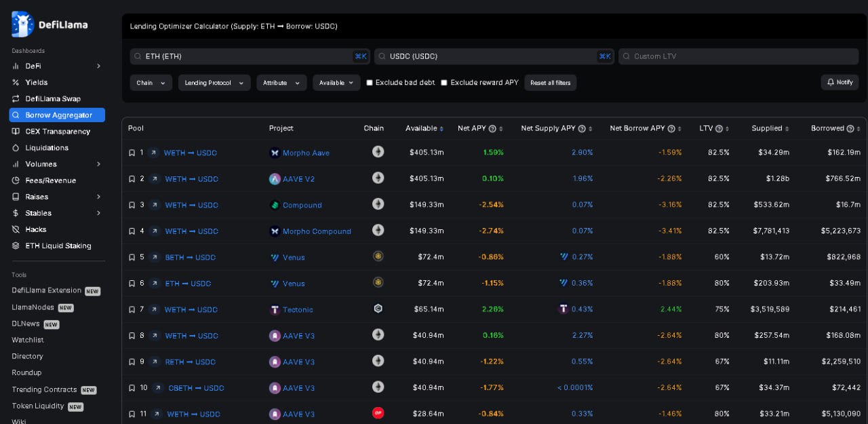Click the Tectonic reward icon beside 0.43%

coord(564,309)
